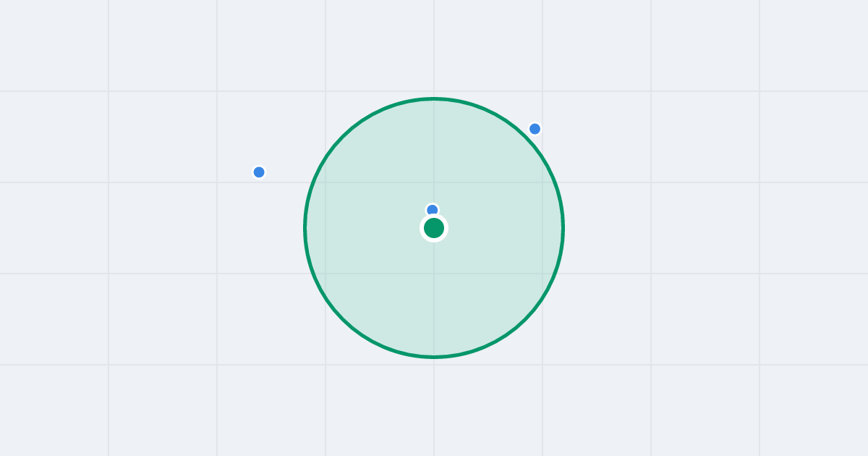
Task: Select the lone blue dot left of the circle
Action: [259, 172]
